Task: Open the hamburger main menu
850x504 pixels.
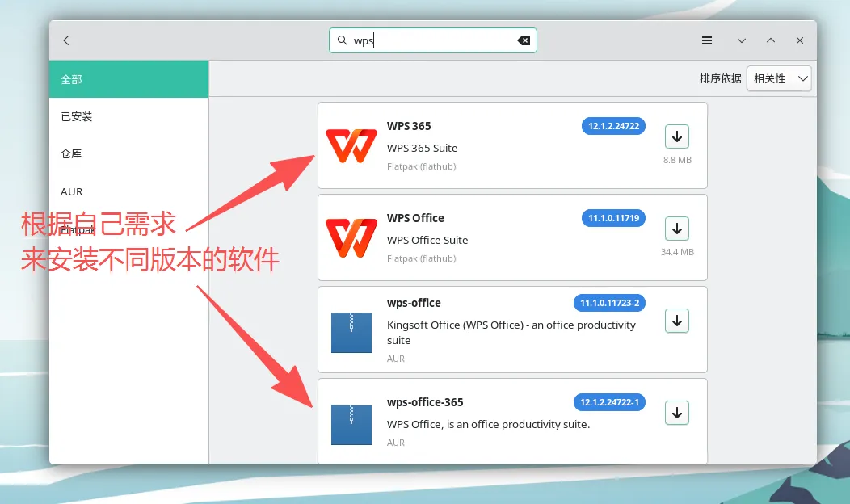Action: tap(707, 40)
